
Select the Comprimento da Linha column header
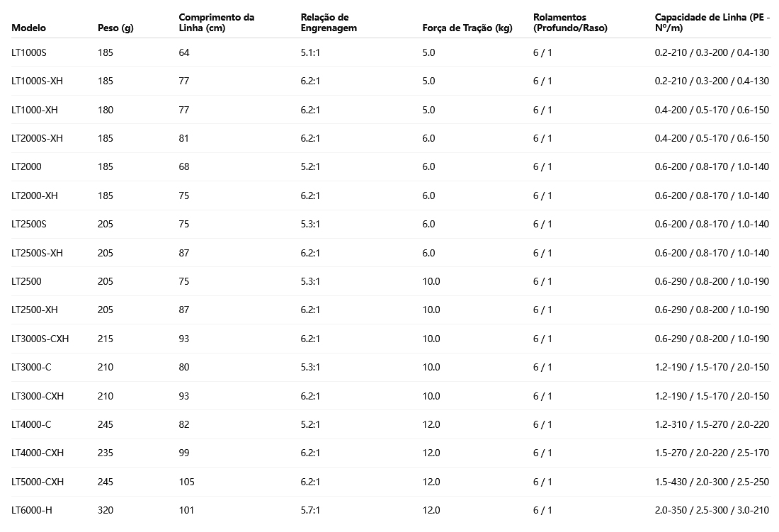coord(216,23)
